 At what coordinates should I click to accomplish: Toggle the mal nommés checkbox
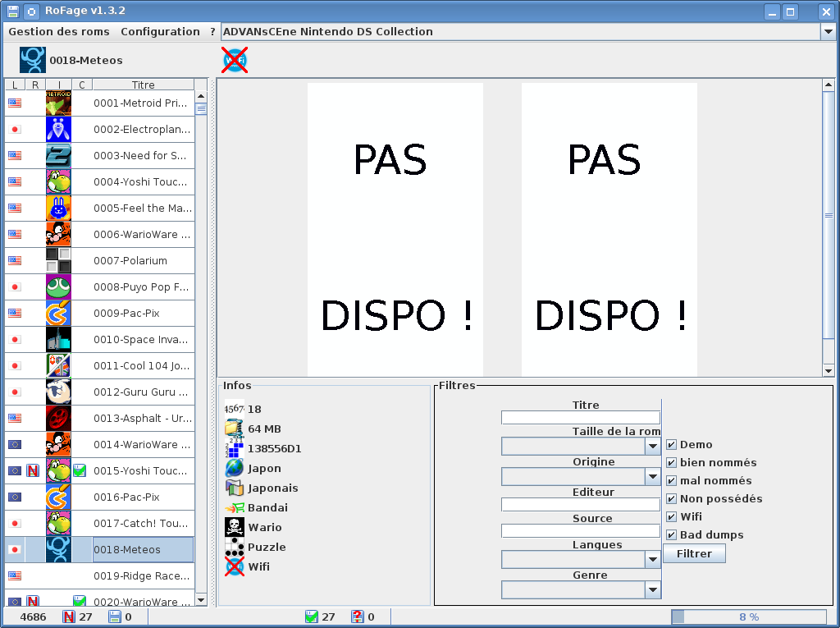(x=671, y=481)
